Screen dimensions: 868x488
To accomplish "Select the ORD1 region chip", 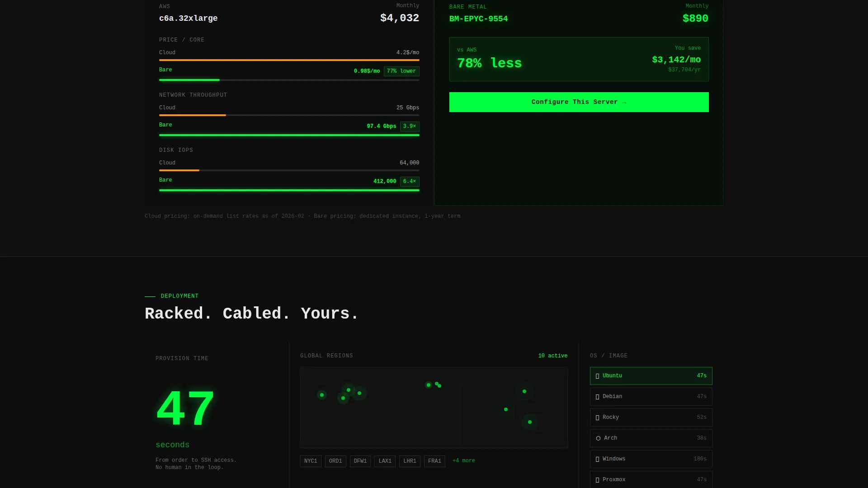I will (335, 461).
